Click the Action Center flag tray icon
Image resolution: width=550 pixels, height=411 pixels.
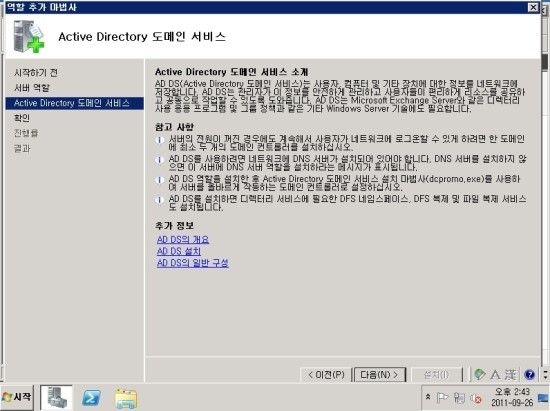[442, 398]
